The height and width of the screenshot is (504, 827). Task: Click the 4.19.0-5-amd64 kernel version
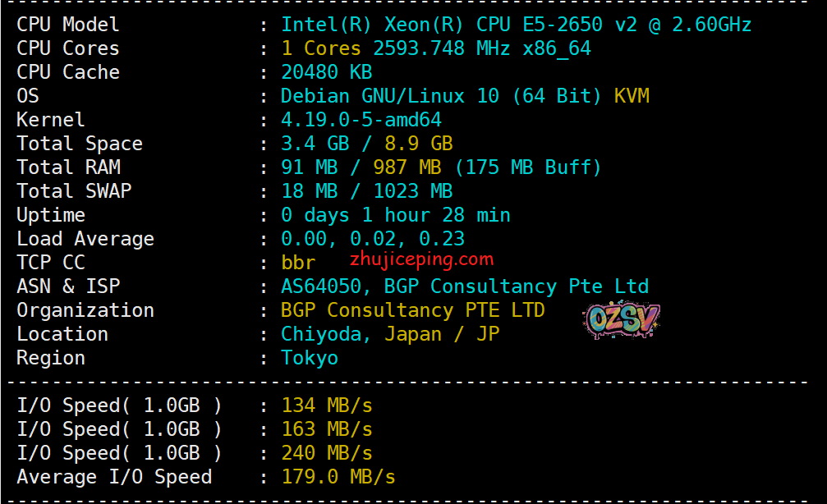click(x=361, y=120)
